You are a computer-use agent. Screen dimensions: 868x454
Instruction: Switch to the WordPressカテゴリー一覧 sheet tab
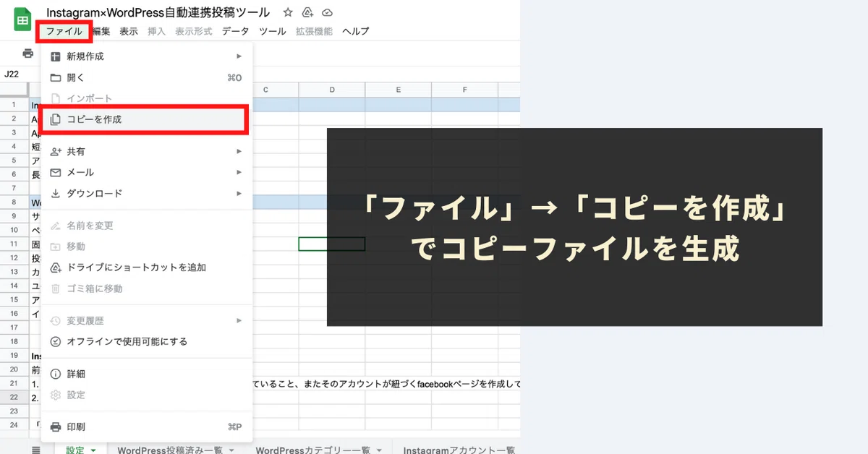click(x=312, y=450)
